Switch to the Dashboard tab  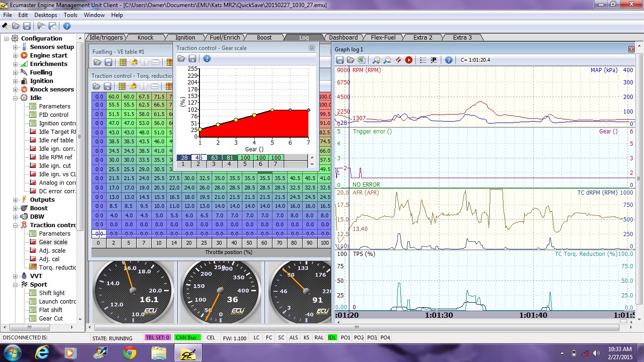click(x=343, y=38)
